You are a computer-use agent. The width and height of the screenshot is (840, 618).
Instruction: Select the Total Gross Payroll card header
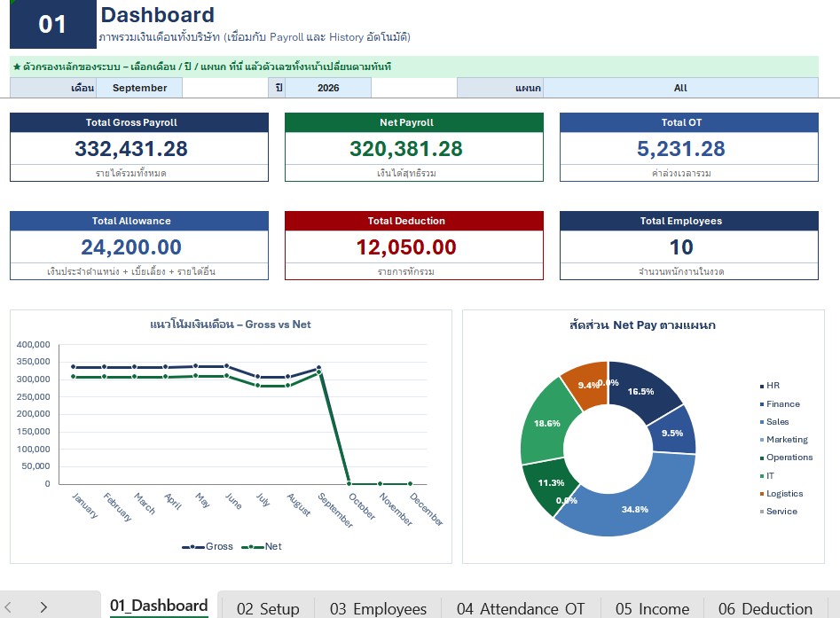click(x=139, y=122)
